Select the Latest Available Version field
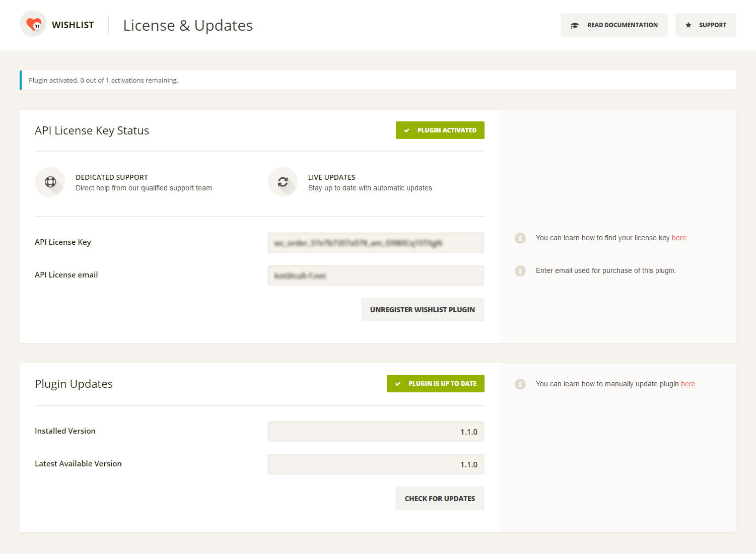 376,464
